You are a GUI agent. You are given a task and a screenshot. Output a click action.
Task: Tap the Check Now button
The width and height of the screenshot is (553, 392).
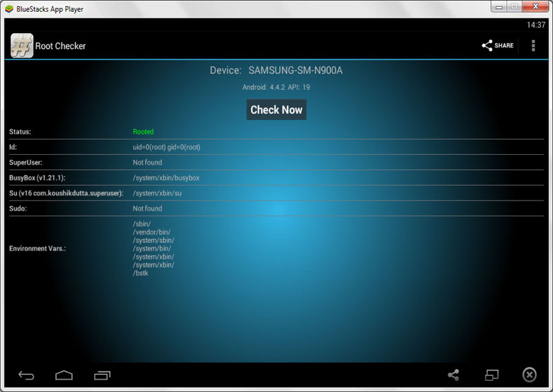pos(276,110)
